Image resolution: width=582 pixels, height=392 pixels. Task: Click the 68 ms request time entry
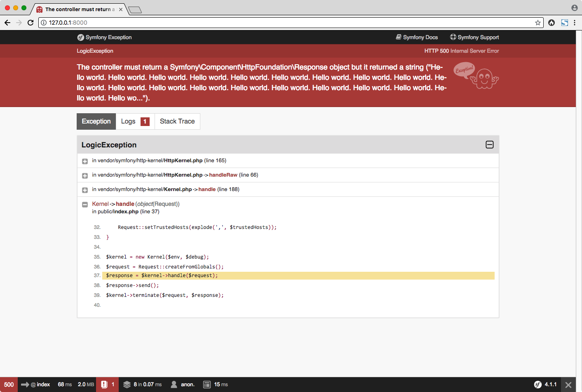click(65, 385)
